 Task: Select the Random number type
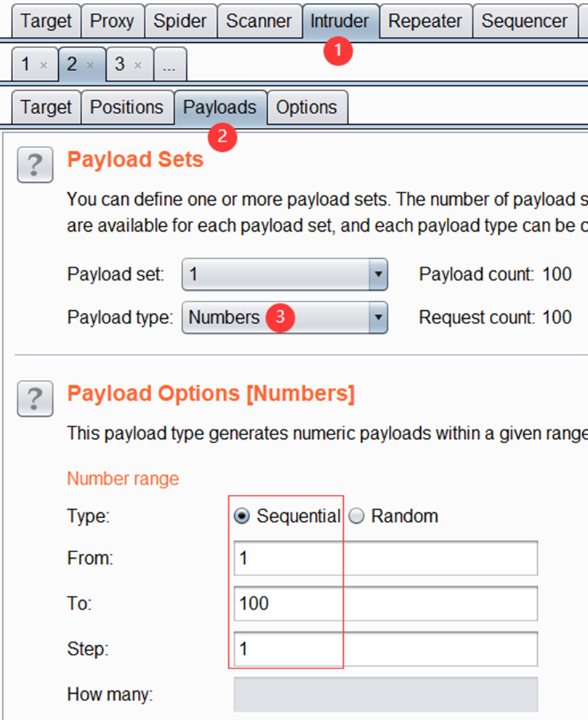coord(356,516)
